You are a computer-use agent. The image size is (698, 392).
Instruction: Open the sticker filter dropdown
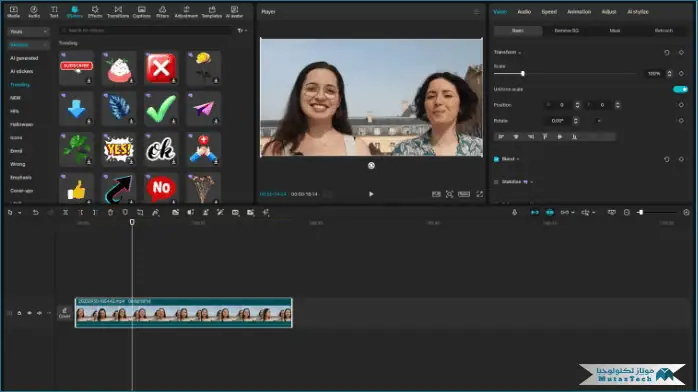coord(242,31)
